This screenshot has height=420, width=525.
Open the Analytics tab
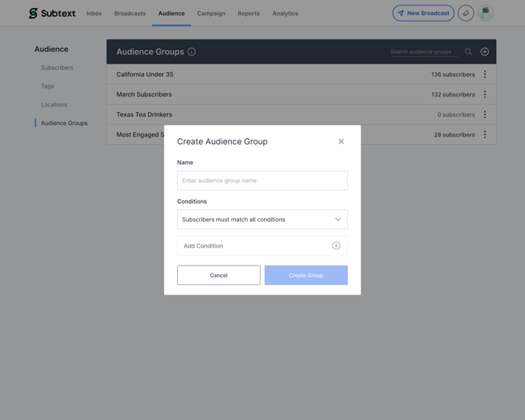coord(285,13)
